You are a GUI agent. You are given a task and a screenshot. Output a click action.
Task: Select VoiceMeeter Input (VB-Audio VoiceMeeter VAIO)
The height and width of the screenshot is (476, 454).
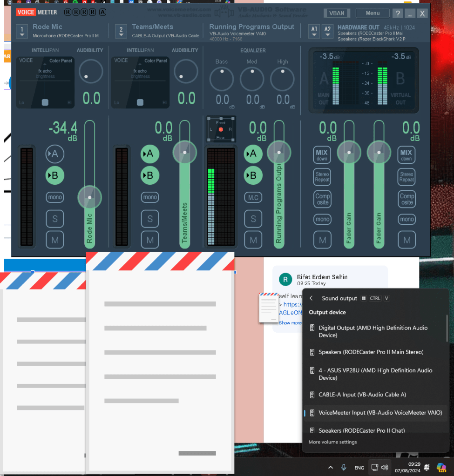pyautogui.click(x=376, y=413)
